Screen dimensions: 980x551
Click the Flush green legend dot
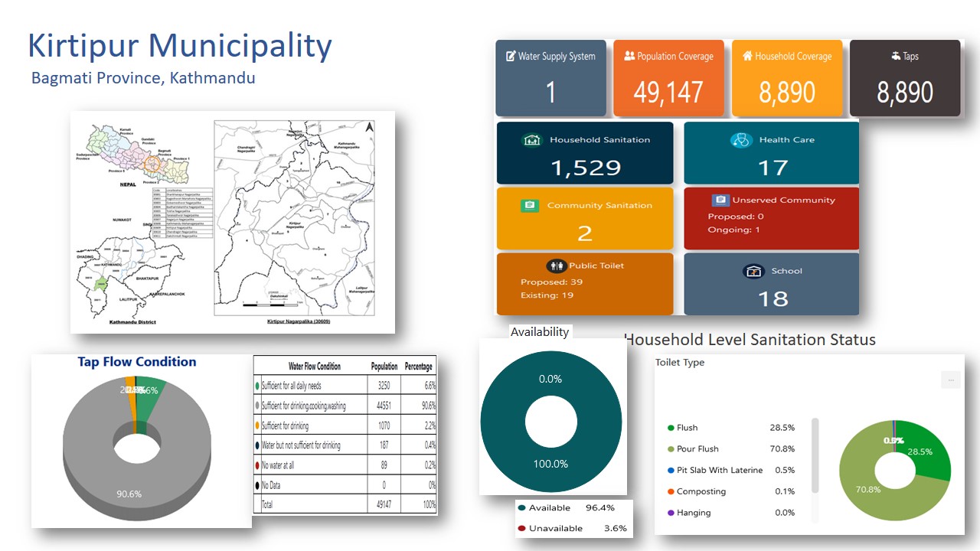671,428
